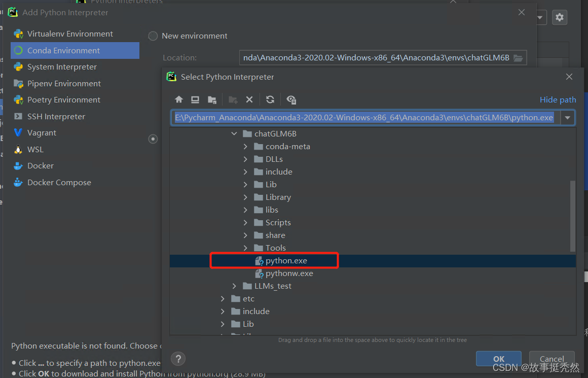This screenshot has width=588, height=378.
Task: Expand the libs folder
Action: (245, 210)
